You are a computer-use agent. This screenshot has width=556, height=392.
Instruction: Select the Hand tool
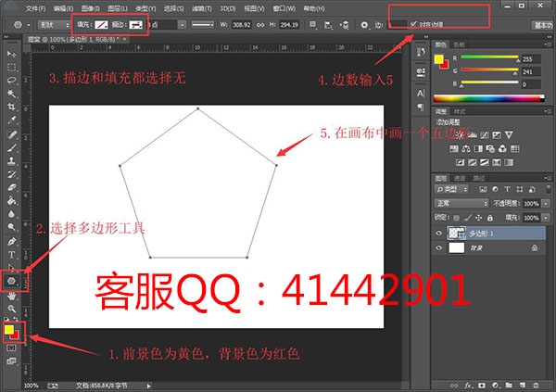tap(11, 296)
